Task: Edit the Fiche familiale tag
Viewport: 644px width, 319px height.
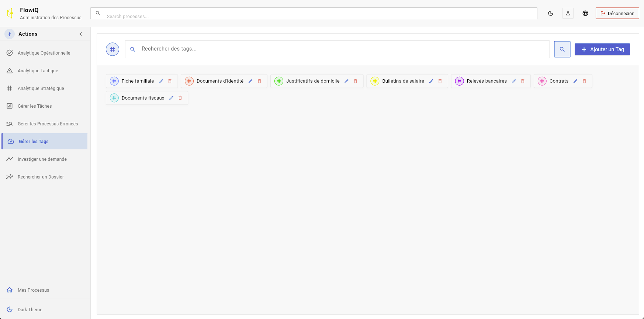Action: [161, 81]
